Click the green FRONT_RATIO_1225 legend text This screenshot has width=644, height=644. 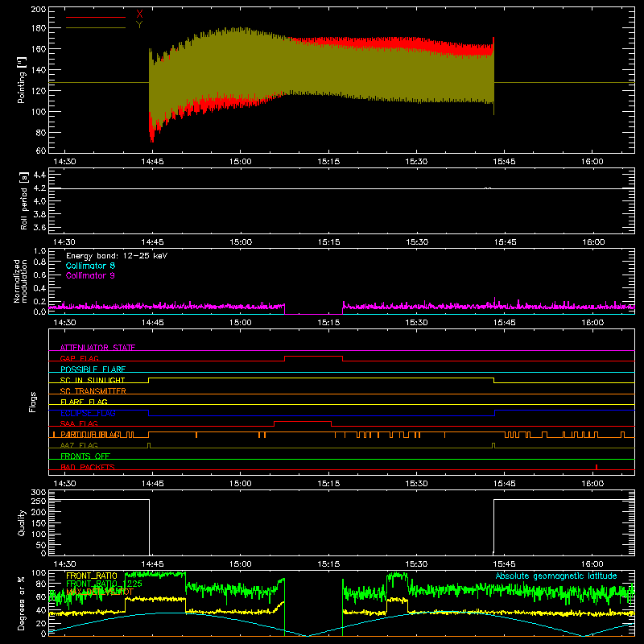coord(104,584)
